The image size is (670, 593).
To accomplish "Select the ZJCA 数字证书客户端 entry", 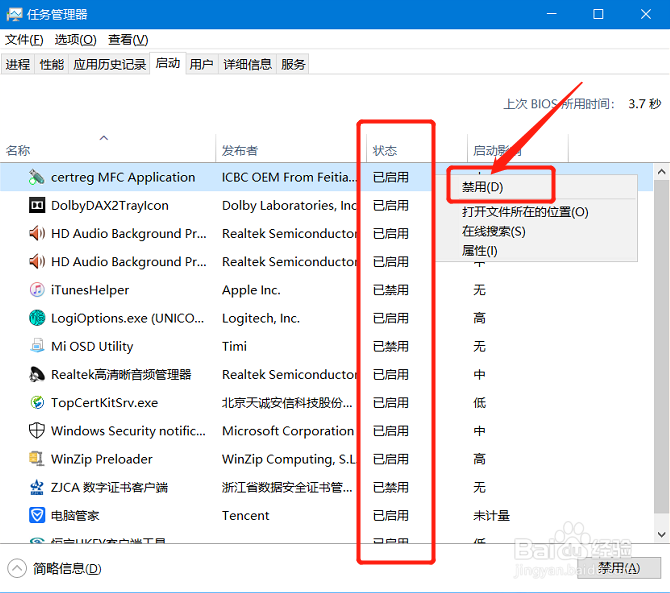I will point(109,487).
